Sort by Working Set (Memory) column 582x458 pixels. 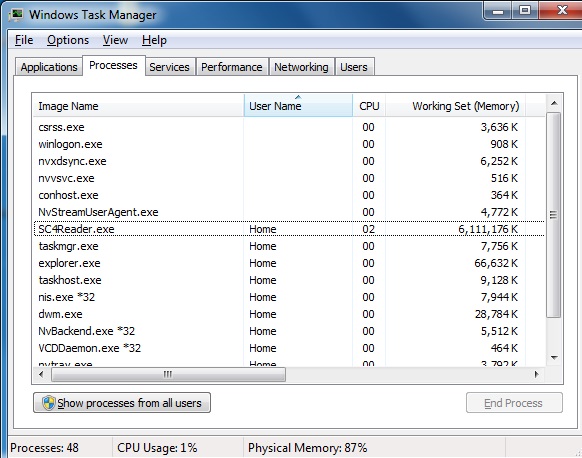coord(455,106)
